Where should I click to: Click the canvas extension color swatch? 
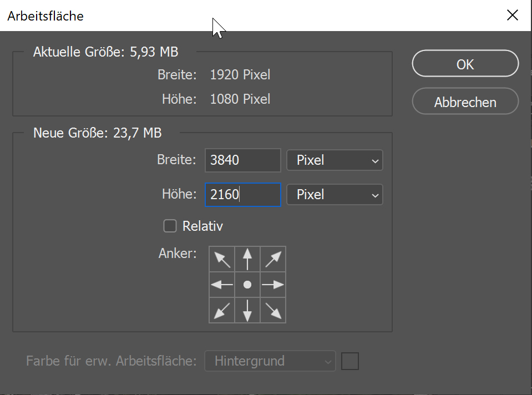point(350,361)
